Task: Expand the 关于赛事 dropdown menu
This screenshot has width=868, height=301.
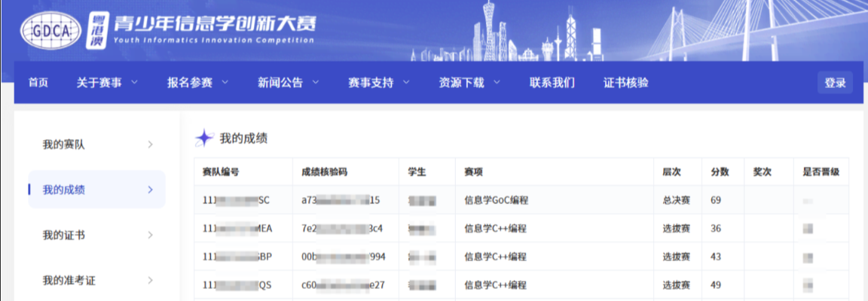Action: 108,83
